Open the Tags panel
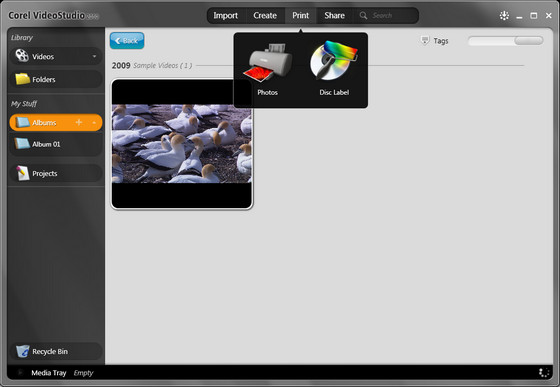The image size is (560, 387). tap(434, 41)
